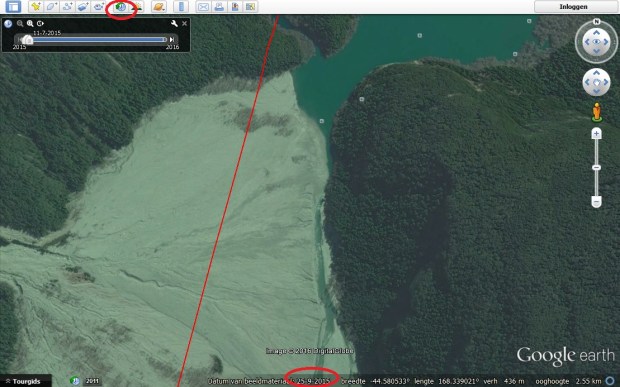Click the 2016 end year label

coord(172,47)
